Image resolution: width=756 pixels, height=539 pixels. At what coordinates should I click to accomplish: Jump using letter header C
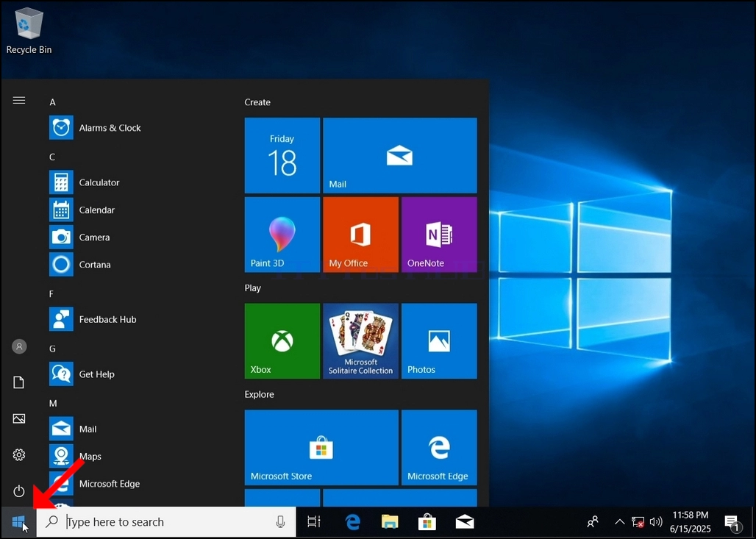(52, 157)
